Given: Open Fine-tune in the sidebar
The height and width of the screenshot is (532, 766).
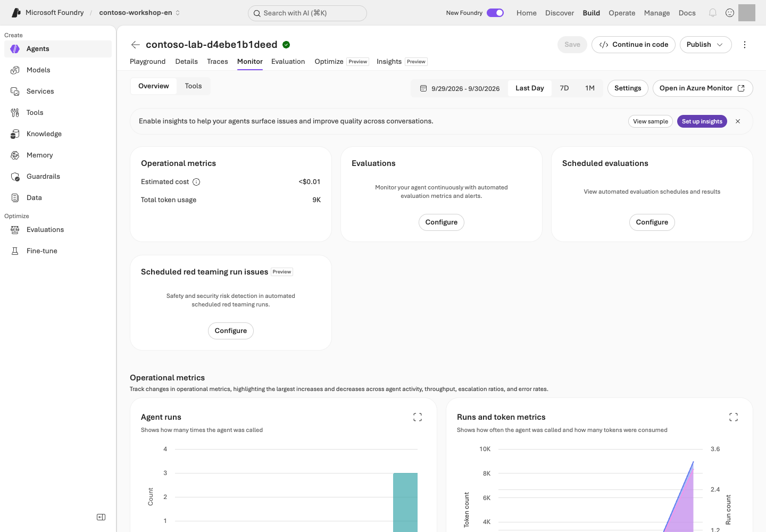Looking at the screenshot, I should [x=58, y=251].
